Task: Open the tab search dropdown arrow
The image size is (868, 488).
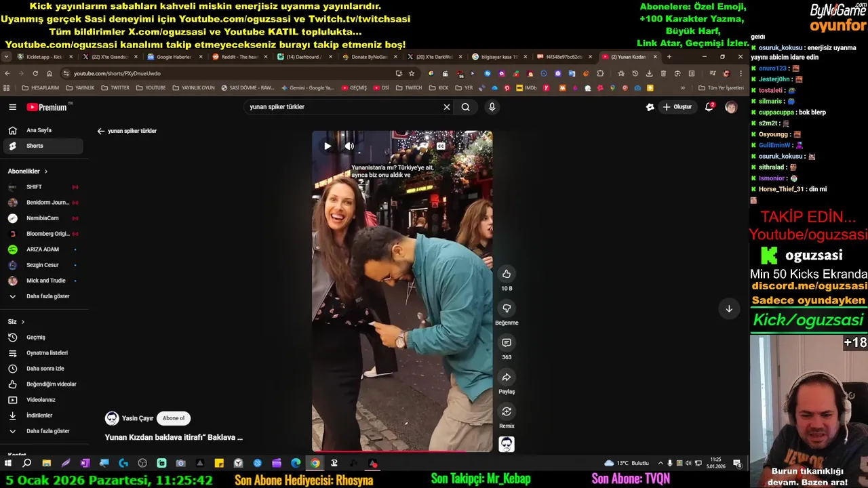Action: click(x=6, y=57)
